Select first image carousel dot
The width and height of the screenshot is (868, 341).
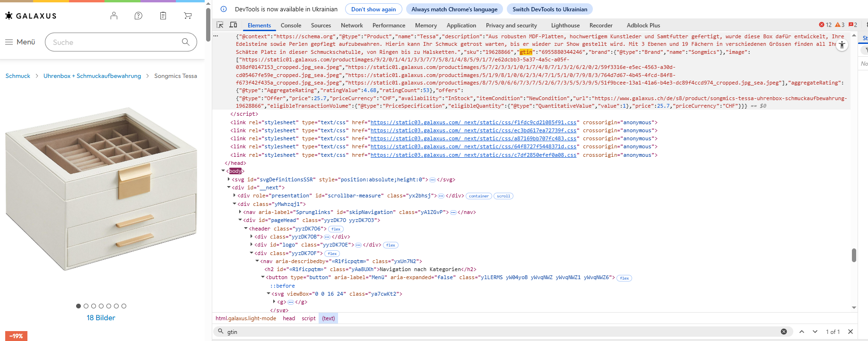78,306
